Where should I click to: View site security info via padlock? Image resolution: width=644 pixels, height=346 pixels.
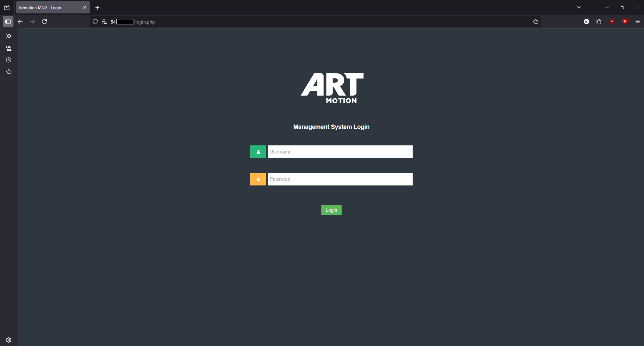104,22
